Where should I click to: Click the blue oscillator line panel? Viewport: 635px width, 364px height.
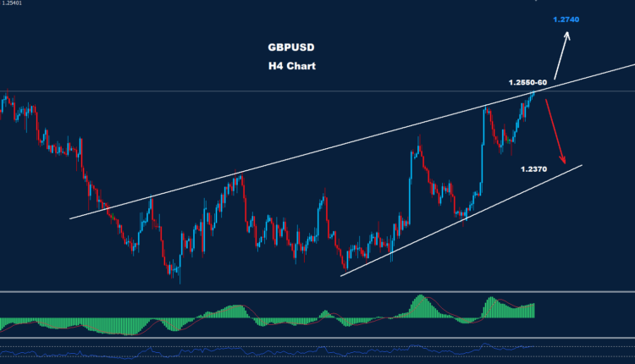click(317, 350)
